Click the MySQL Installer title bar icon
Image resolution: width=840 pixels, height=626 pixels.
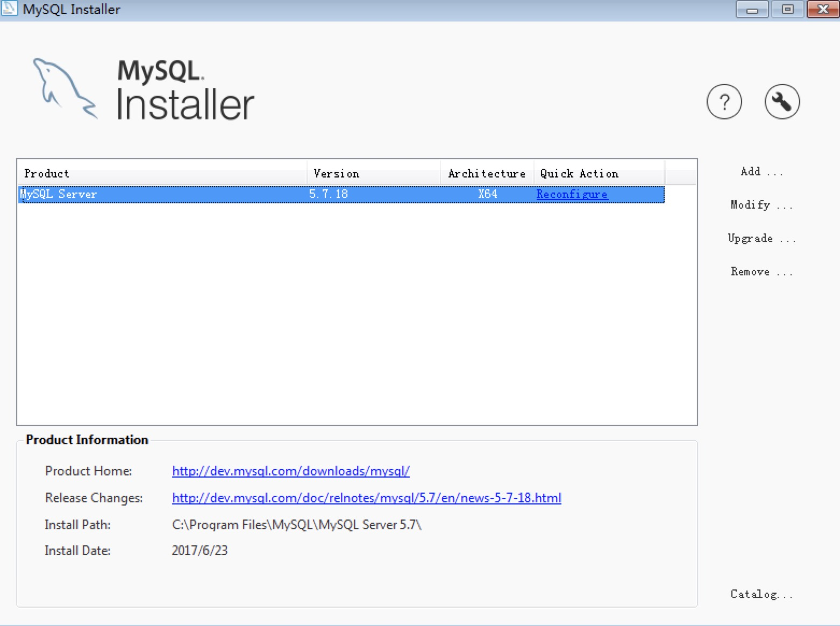coord(9,9)
